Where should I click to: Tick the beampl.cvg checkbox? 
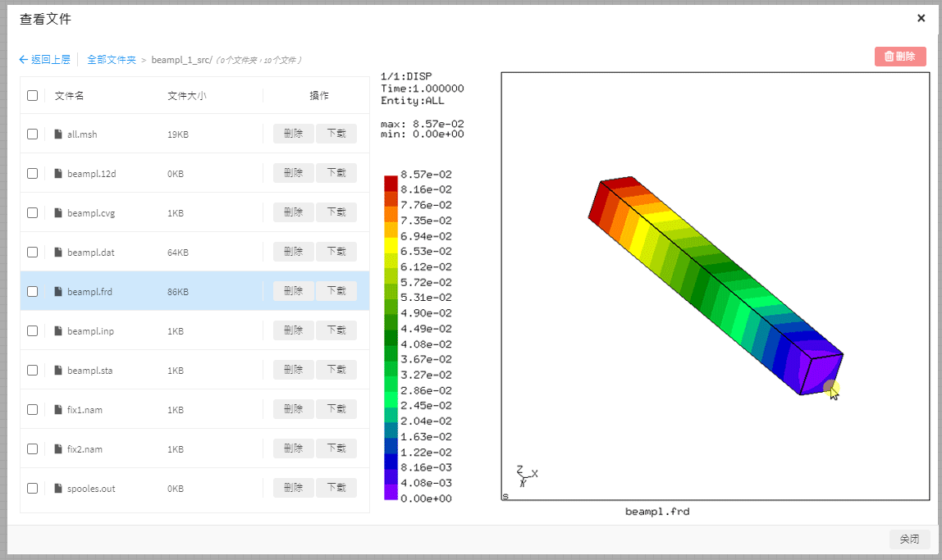(32, 212)
